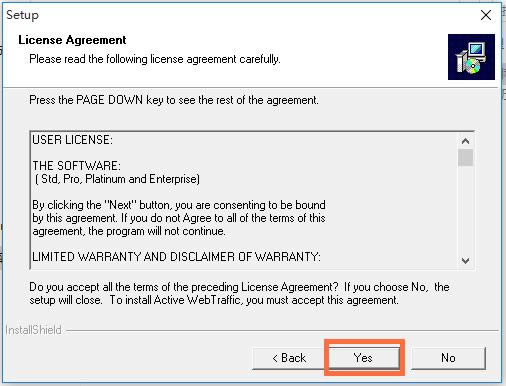Go to previous step with Back button
The width and height of the screenshot is (506, 386).
coord(289,358)
